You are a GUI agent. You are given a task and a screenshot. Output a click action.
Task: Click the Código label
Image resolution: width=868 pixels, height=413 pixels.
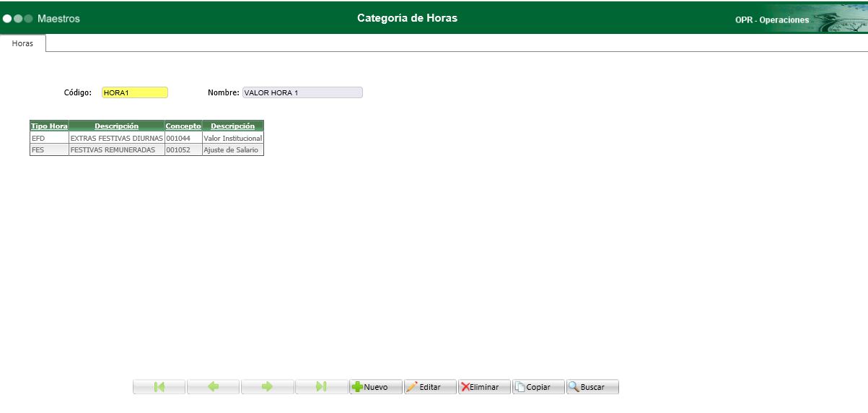(78, 92)
